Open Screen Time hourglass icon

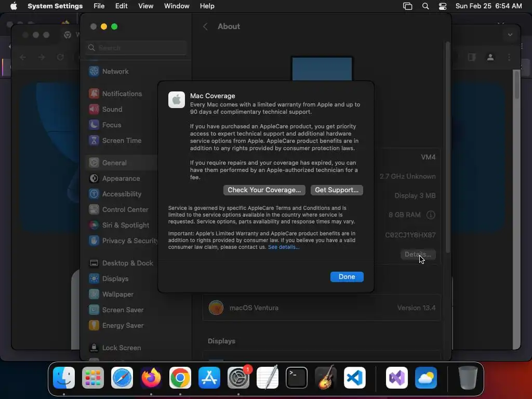coord(94,140)
